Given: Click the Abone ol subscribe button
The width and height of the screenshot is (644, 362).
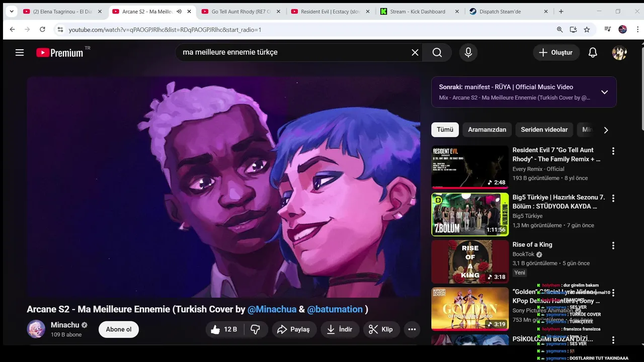Looking at the screenshot, I should [119, 329].
